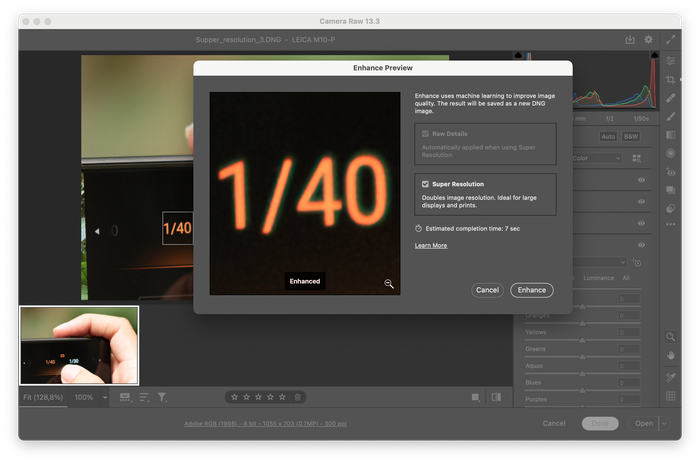700x463 pixels.
Task: Toggle shadow clipping warning on histogram
Action: click(518, 55)
